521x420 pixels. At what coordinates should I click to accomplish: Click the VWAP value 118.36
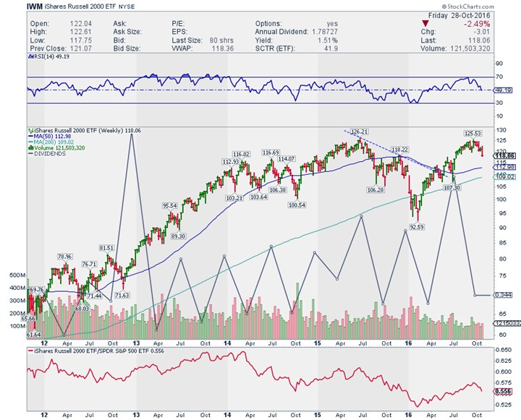223,48
